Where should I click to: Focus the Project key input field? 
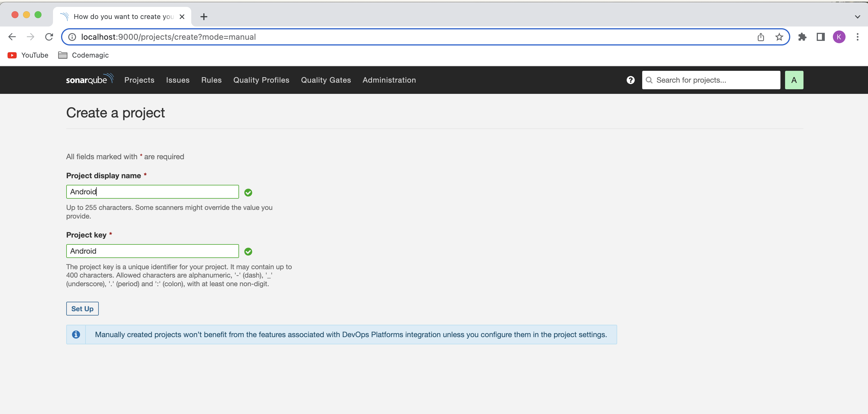pos(152,251)
